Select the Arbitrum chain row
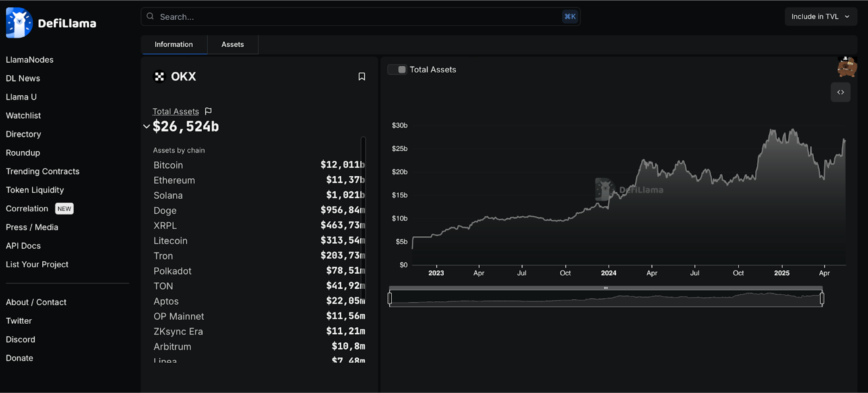Screen dimensions: 868x393 pos(259,347)
